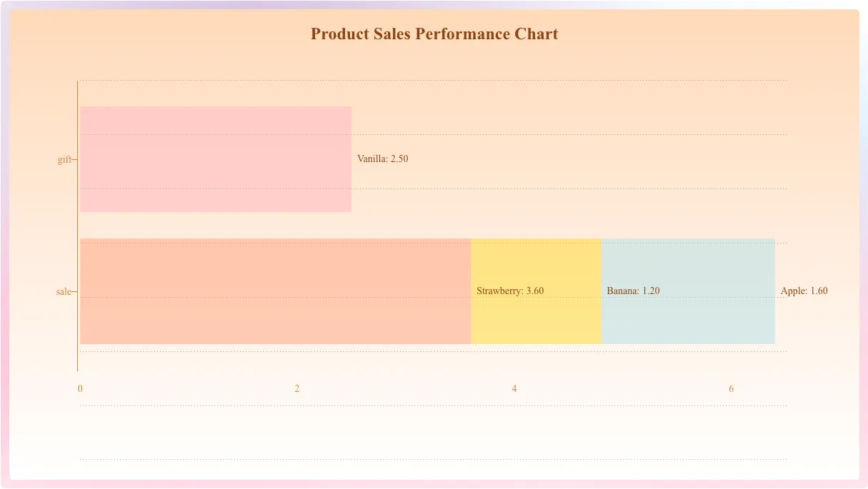868x489 pixels.
Task: Click the 0 tick label on x-axis
Action: [x=80, y=388]
